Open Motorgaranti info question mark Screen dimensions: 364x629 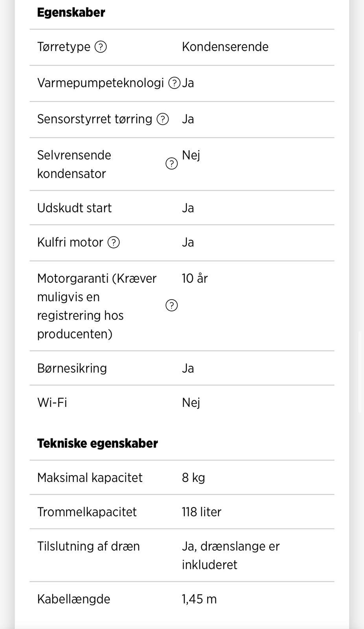171,305
